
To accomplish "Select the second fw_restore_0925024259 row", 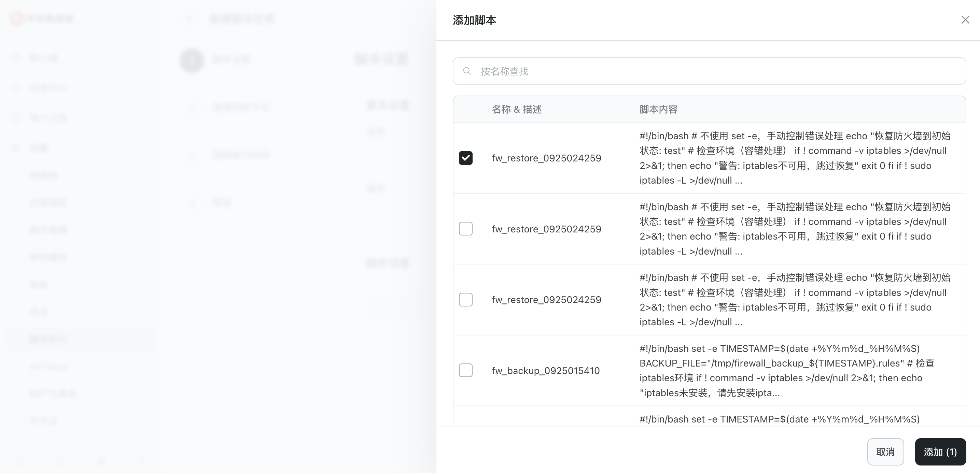I will click(546, 229).
